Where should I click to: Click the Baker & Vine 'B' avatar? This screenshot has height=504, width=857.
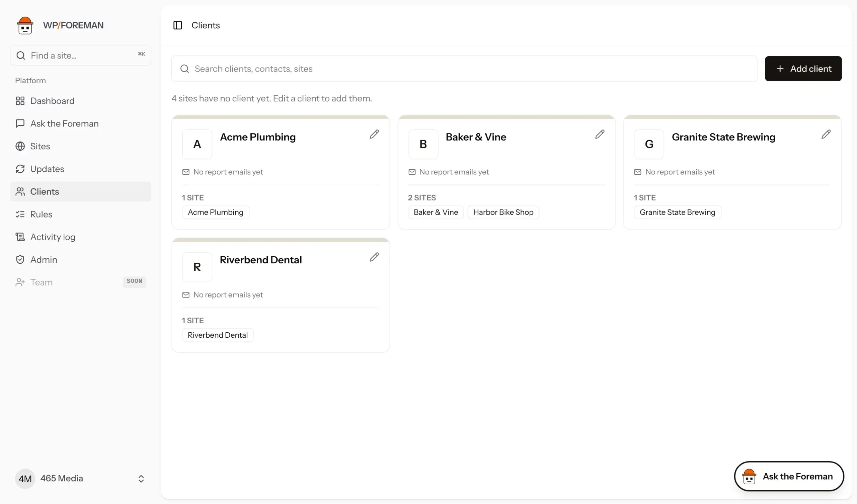(x=423, y=144)
